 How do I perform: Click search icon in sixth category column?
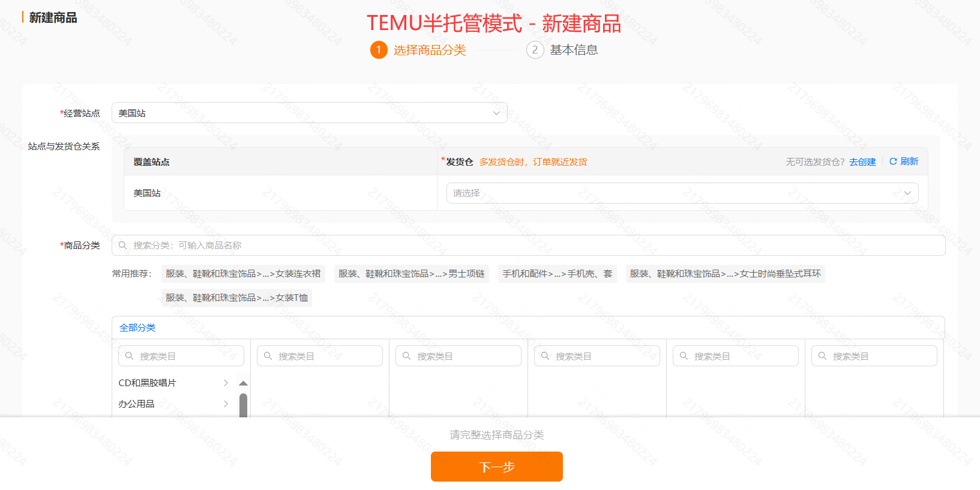[822, 356]
